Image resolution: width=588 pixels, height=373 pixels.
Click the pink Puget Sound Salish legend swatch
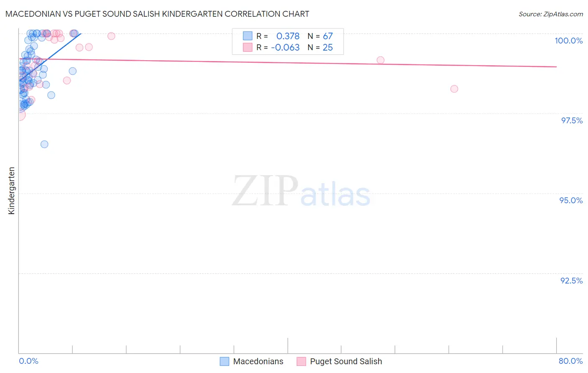(301, 361)
